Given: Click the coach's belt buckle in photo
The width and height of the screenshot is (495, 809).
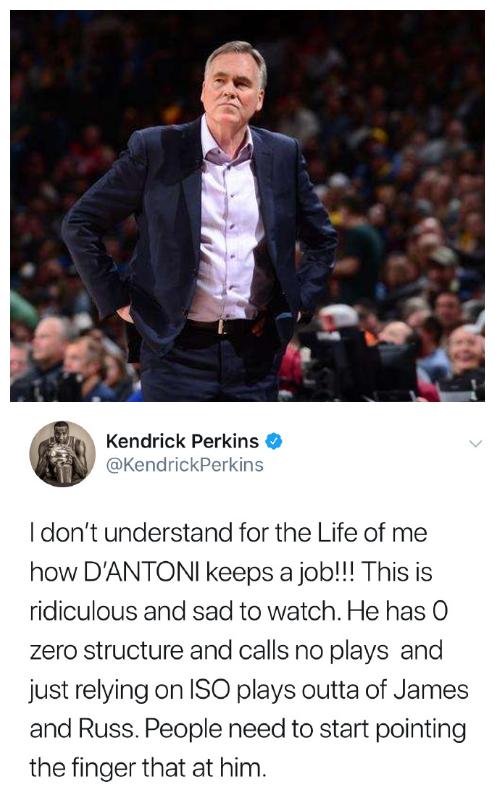Looking at the screenshot, I should 223,327.
